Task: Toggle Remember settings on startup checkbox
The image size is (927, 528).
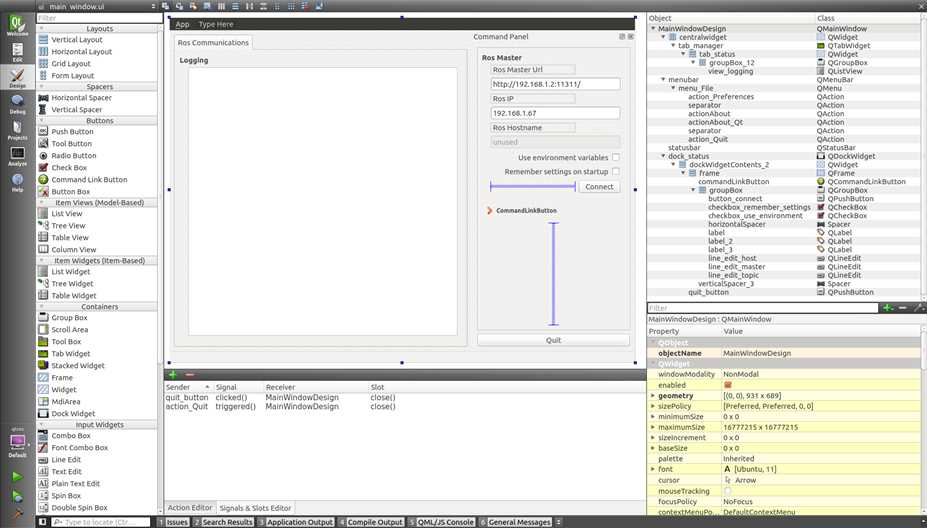Action: [x=616, y=171]
